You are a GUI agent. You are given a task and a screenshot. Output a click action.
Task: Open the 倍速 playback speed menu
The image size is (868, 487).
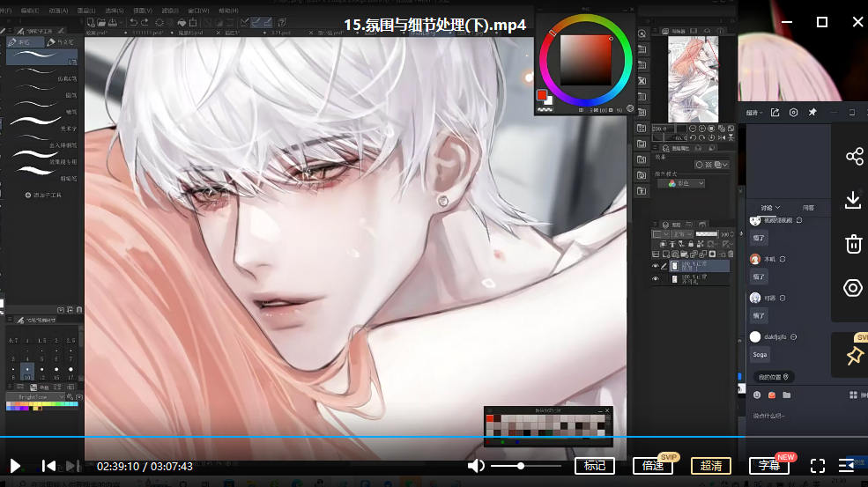pyautogui.click(x=653, y=466)
